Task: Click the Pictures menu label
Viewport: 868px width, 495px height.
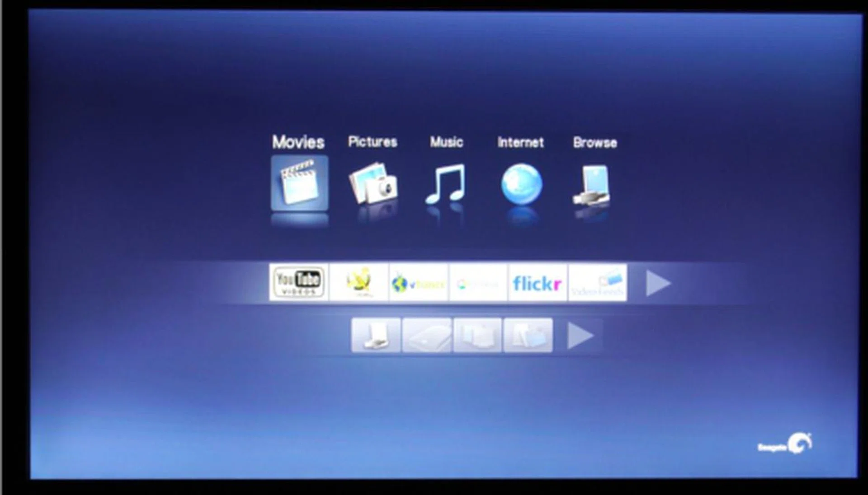Action: 373,142
